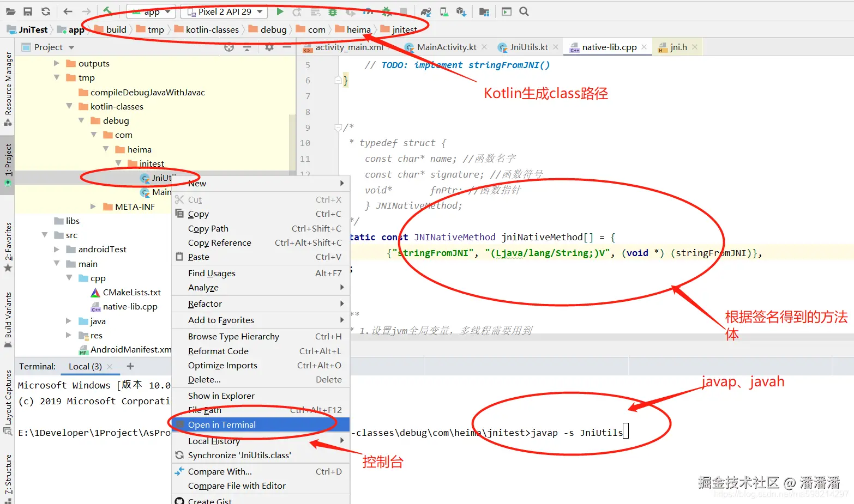Screen dimensions: 854x504
Task: Open the Project Structure icon
Action: click(484, 11)
